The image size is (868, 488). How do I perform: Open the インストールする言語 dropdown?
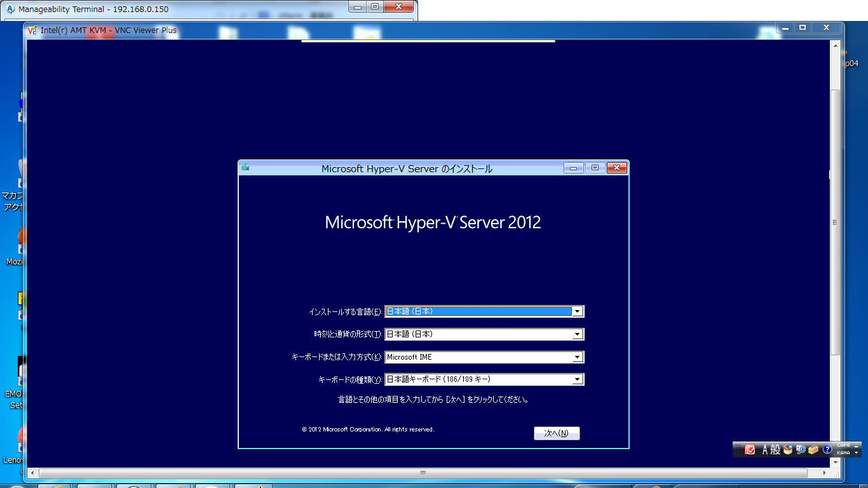click(x=484, y=311)
